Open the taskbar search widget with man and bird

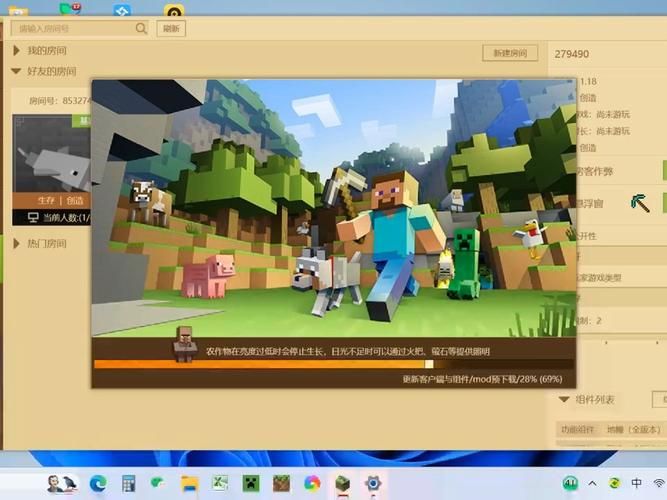click(x=62, y=483)
